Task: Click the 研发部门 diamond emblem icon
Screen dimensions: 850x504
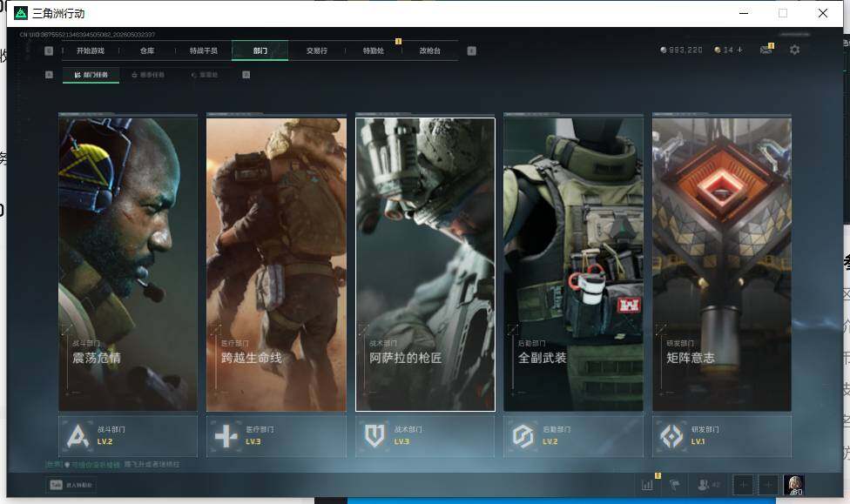Action: click(x=671, y=436)
